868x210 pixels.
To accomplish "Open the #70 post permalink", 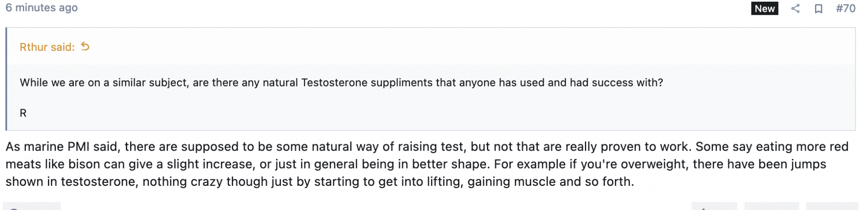I will coord(846,8).
